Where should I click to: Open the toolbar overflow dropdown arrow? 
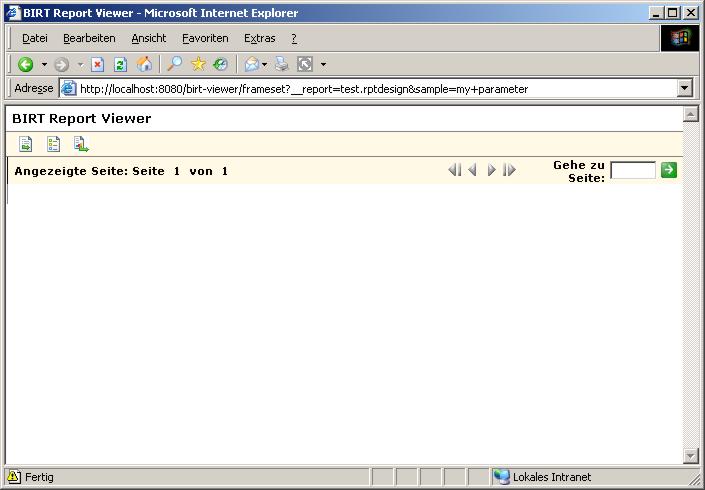[x=323, y=65]
